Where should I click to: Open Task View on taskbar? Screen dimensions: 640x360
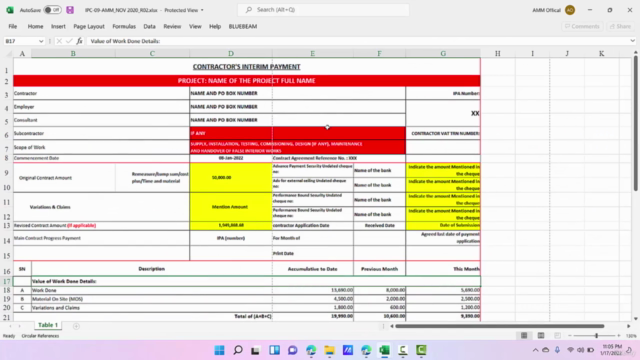(256, 350)
